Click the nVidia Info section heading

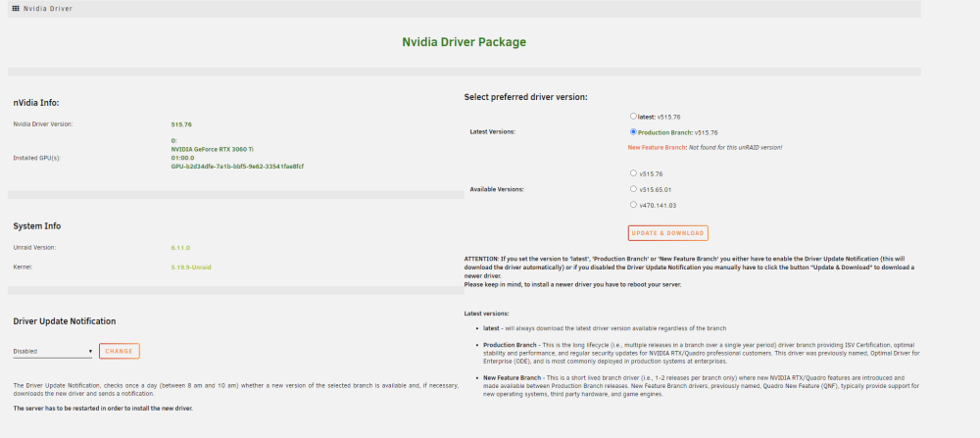tap(36, 103)
